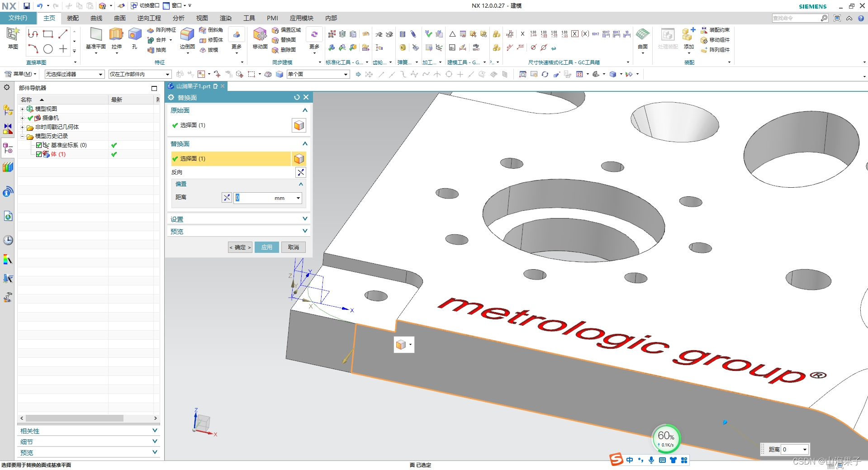The height and width of the screenshot is (470, 868).
Task: Open the Assembly Navigator sidebar tab
Action: pos(8,109)
